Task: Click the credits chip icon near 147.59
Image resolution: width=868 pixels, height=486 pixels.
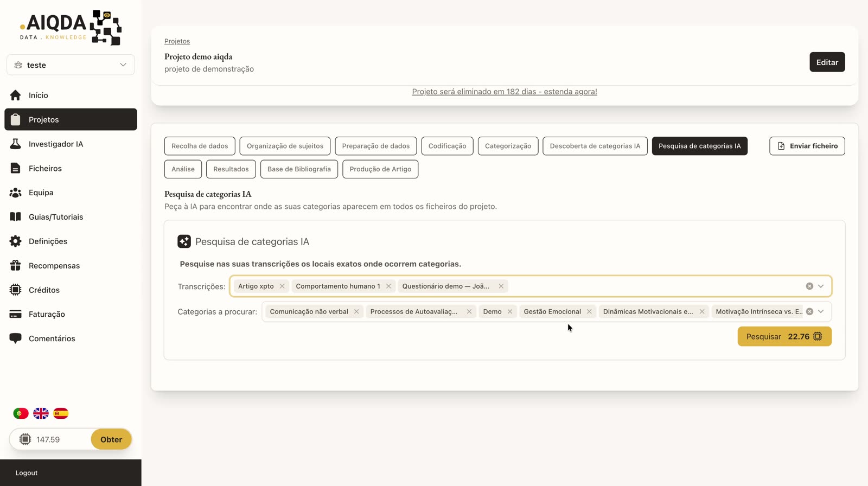Action: point(25,439)
